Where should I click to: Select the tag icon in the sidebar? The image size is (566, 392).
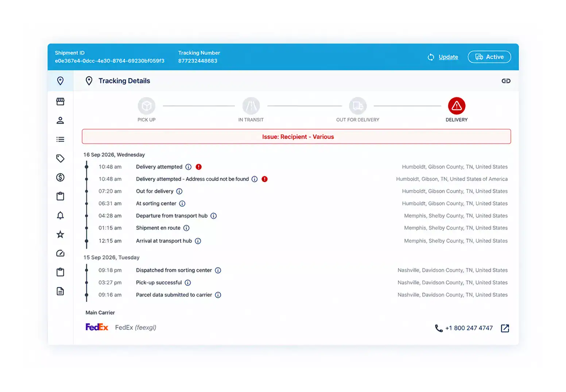60,158
